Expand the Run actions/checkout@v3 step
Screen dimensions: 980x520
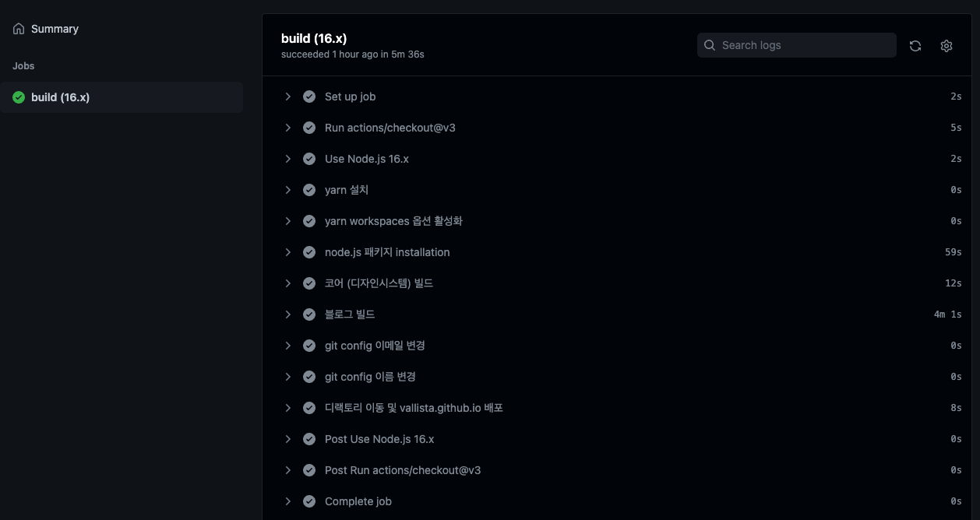(x=288, y=128)
